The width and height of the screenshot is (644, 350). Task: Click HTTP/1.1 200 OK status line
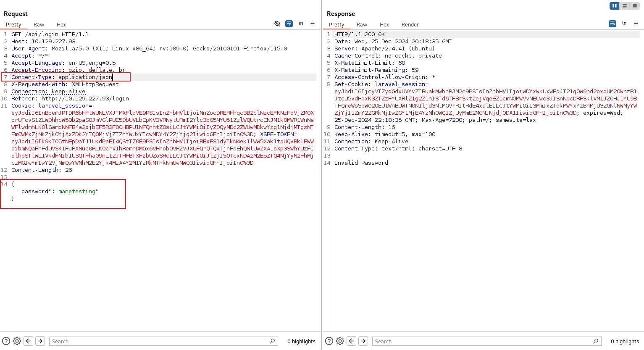coord(360,34)
